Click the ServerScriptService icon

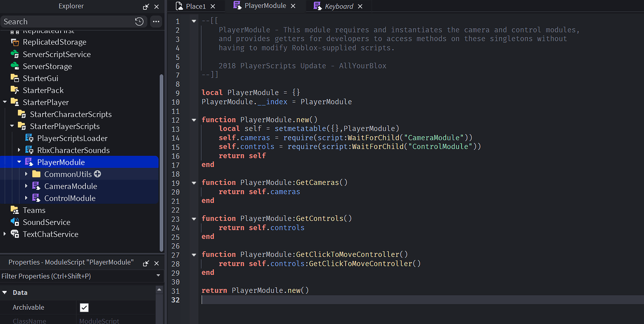point(14,54)
